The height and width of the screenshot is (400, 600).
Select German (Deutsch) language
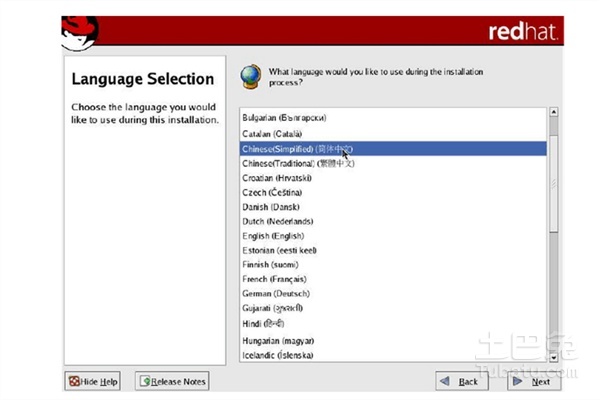393,294
